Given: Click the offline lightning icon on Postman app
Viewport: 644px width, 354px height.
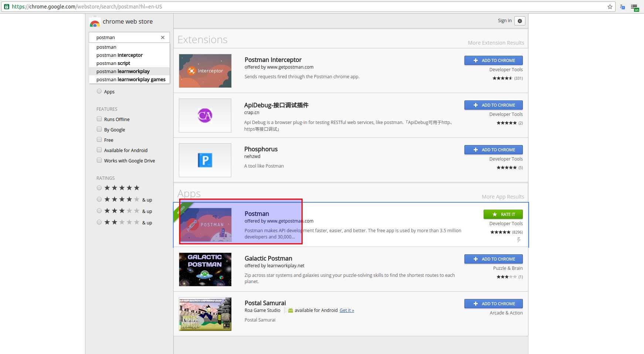Looking at the screenshot, I should [x=519, y=240].
